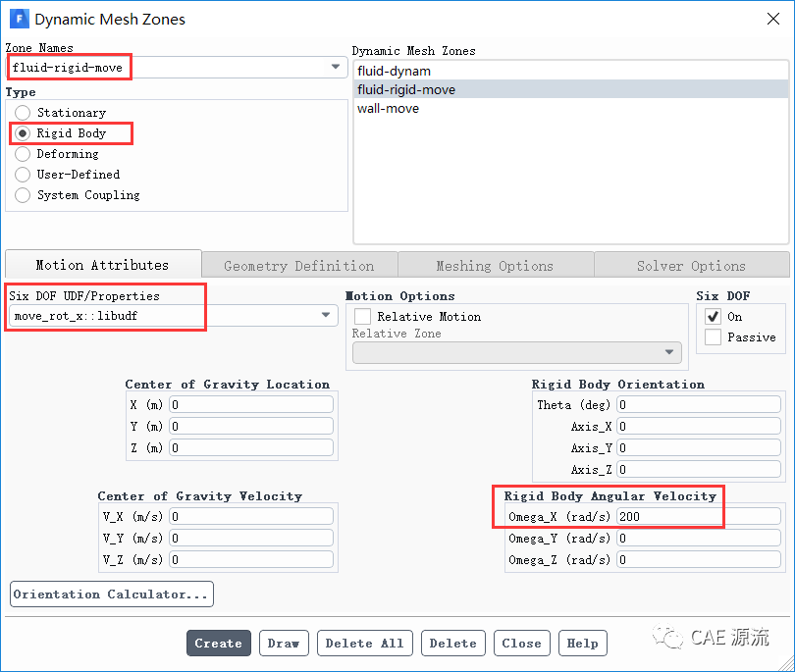Enable the Relative Motion checkbox
This screenshot has height=672, width=795.
pyautogui.click(x=363, y=317)
